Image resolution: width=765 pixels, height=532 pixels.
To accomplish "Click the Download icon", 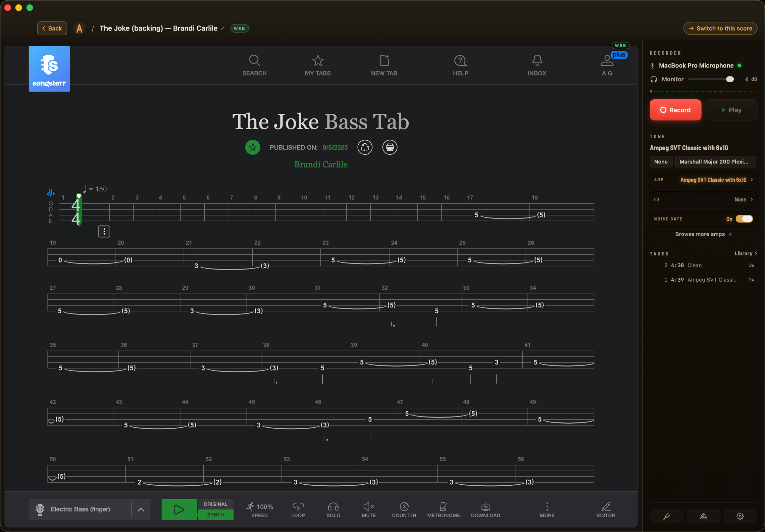I will 486,510.
